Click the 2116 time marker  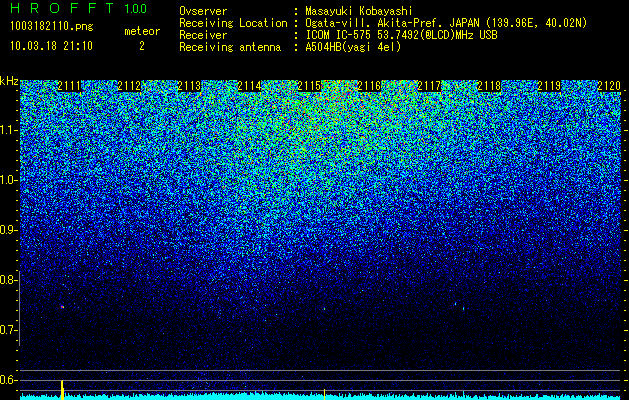369,86
